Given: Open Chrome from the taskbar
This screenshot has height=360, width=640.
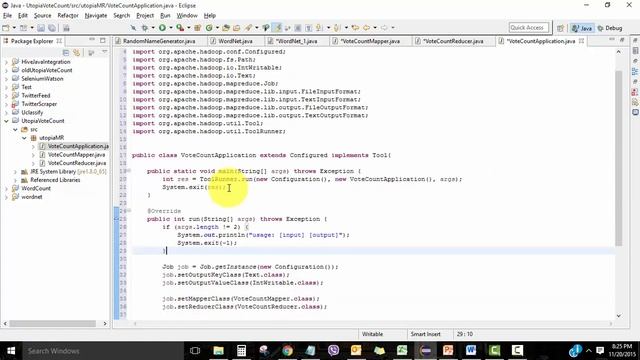Looking at the screenshot, I should click(x=287, y=351).
